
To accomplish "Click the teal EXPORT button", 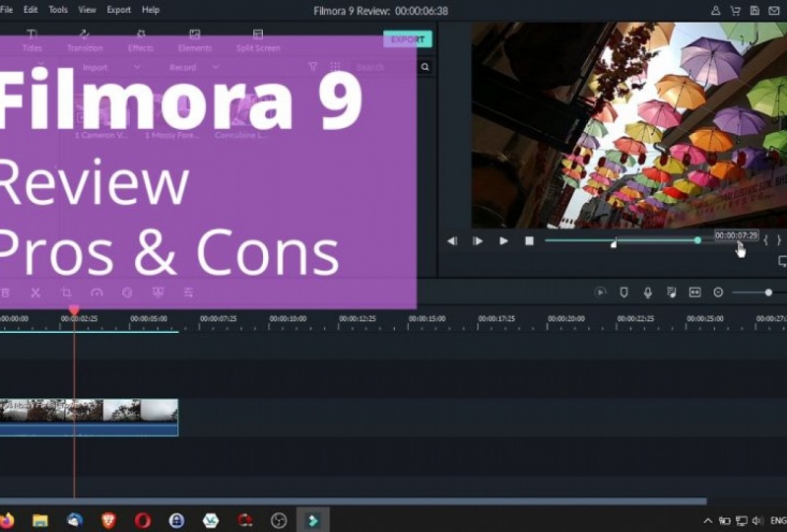I will click(408, 39).
